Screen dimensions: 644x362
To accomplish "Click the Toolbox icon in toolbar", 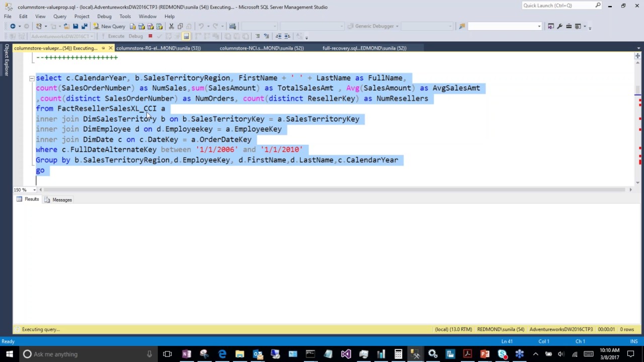I will click(x=569, y=26).
